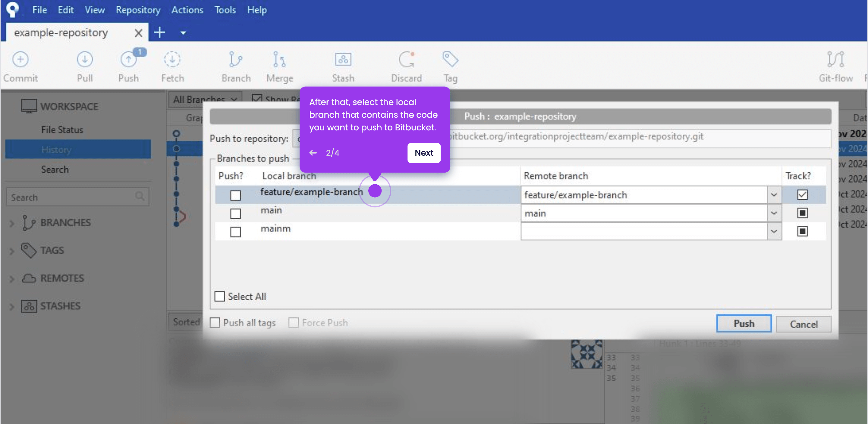Open the Tools menu
This screenshot has width=868, height=424.
pyautogui.click(x=225, y=10)
